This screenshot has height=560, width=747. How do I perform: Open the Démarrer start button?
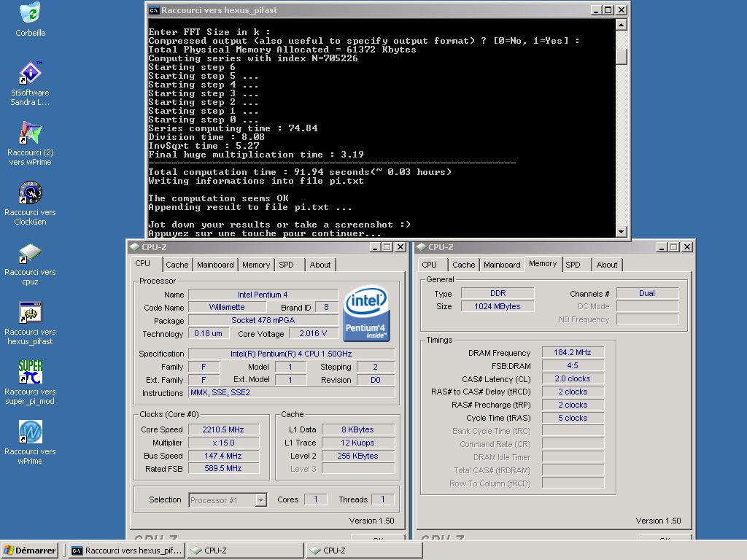pyautogui.click(x=29, y=550)
